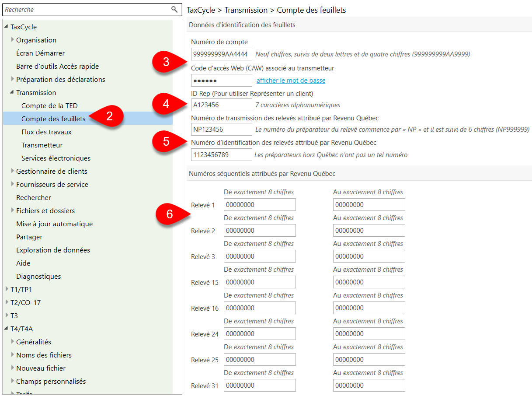This screenshot has height=396, width=532.
Task: Click the Numéro de transmission field
Action: tap(222, 129)
